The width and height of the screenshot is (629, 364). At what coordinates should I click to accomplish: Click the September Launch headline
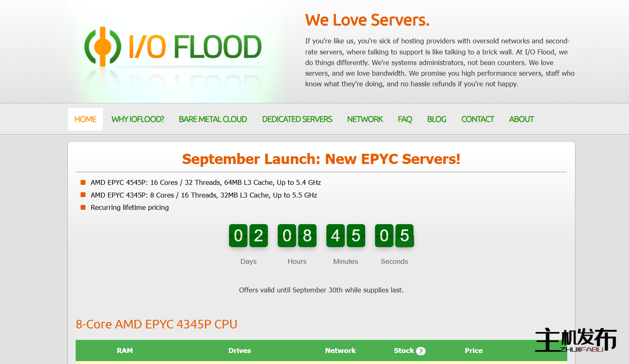click(321, 159)
